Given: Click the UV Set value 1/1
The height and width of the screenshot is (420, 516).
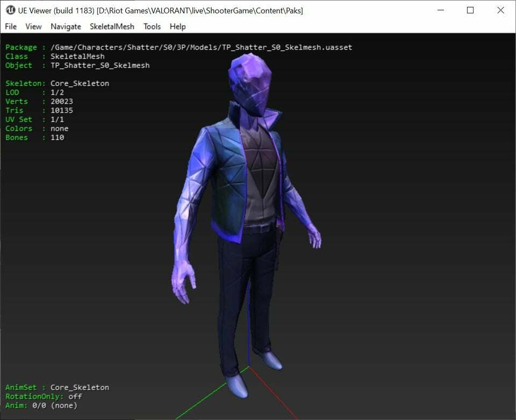Looking at the screenshot, I should coord(58,119).
